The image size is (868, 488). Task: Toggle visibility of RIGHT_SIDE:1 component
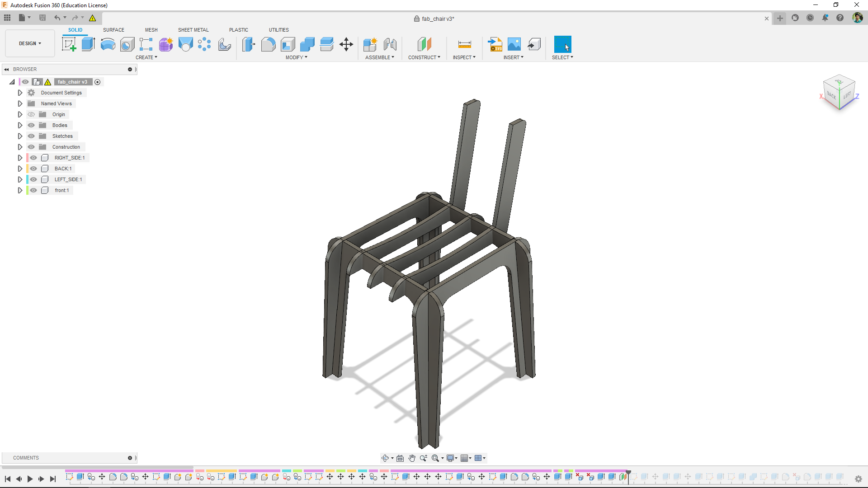(34, 157)
